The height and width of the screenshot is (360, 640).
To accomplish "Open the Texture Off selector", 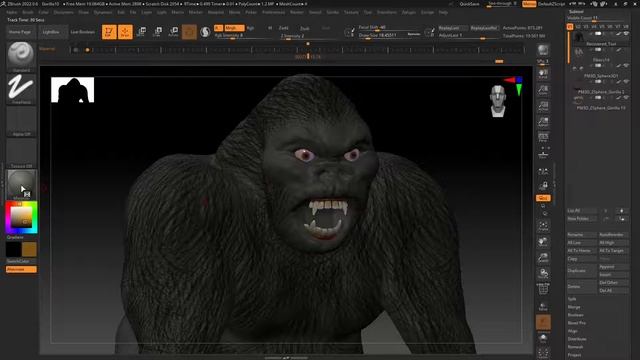I will coord(21,153).
